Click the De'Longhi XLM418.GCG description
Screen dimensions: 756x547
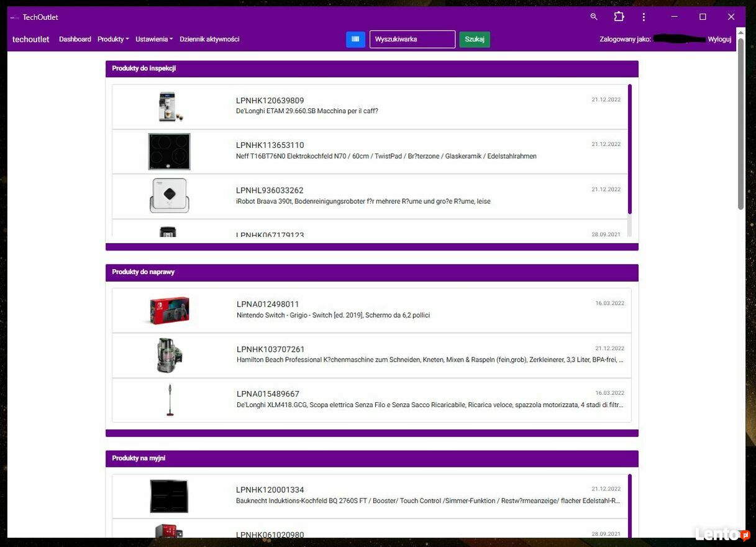click(430, 405)
